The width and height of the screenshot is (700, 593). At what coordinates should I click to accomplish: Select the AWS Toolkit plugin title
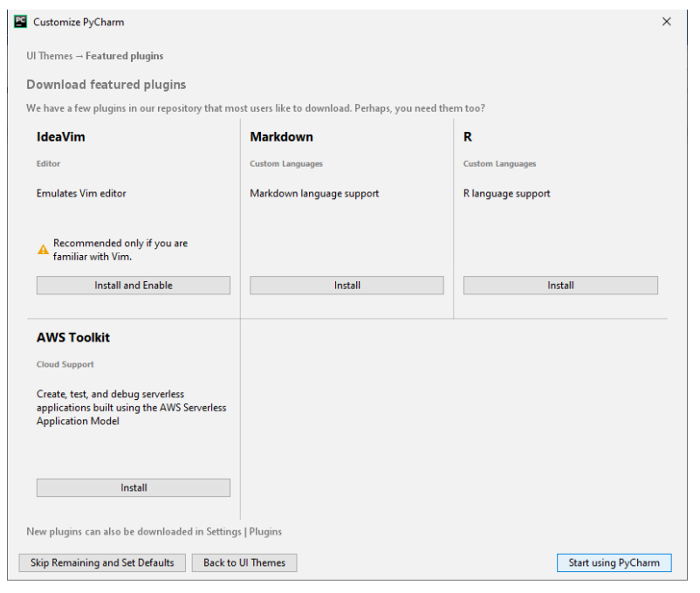pyautogui.click(x=73, y=337)
